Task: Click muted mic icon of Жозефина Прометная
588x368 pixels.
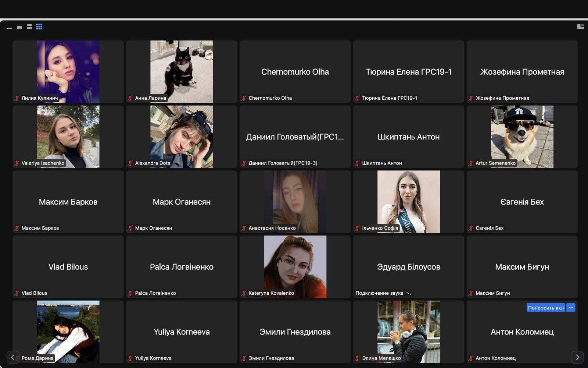Action: [x=471, y=98]
